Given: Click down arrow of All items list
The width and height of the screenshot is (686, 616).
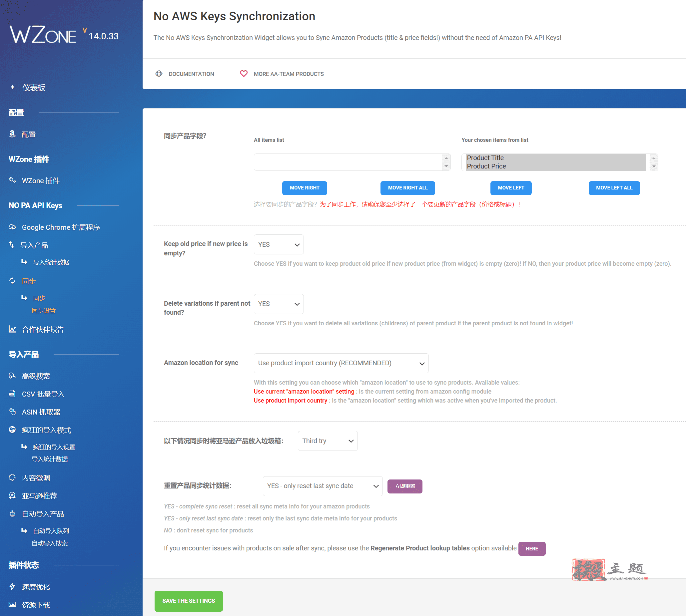Looking at the screenshot, I should coord(446,166).
